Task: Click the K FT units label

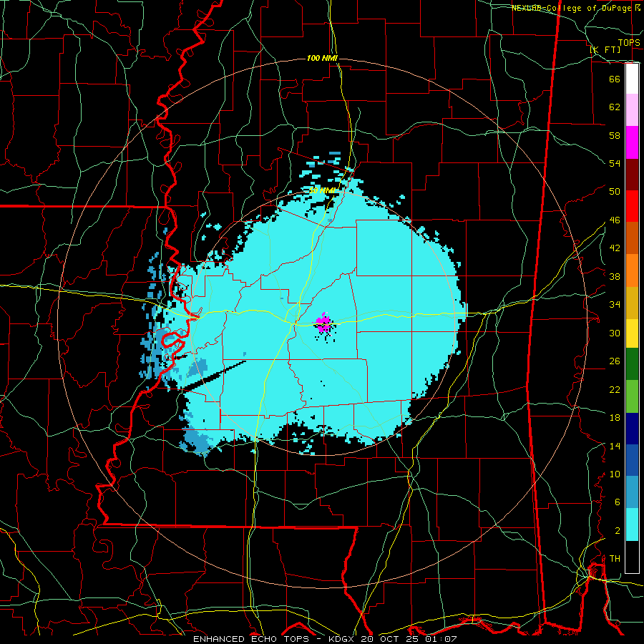Action: point(605,49)
